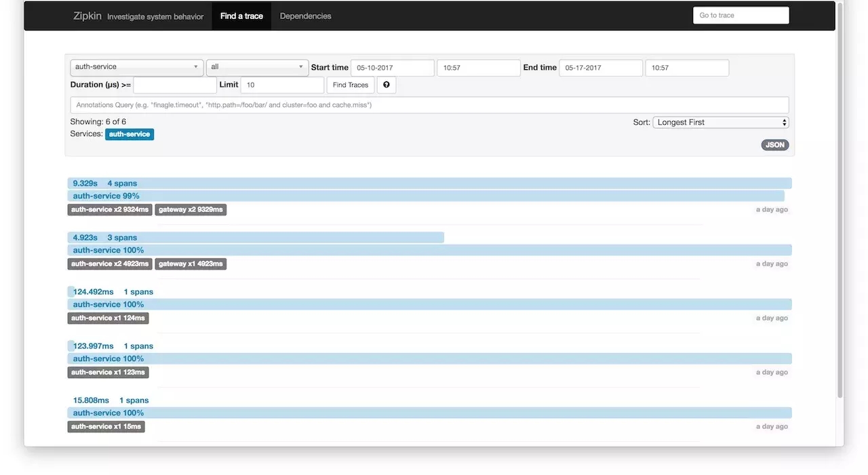
Task: Open the Sort 'Longest First' dropdown
Action: coord(721,123)
